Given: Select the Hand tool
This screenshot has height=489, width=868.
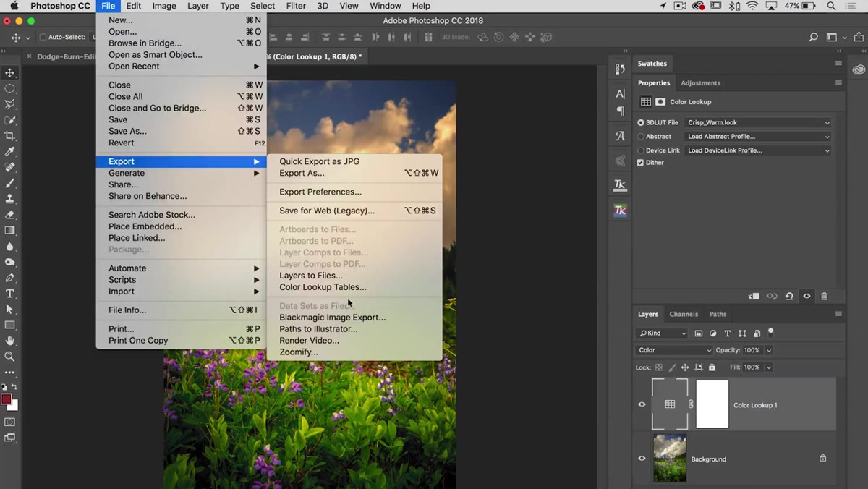Looking at the screenshot, I should (x=10, y=341).
